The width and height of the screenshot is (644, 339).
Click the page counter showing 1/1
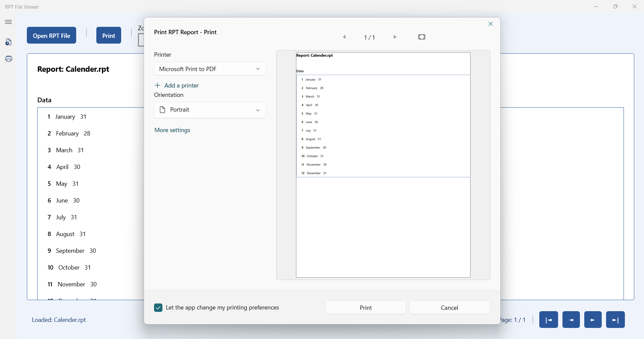pos(369,37)
